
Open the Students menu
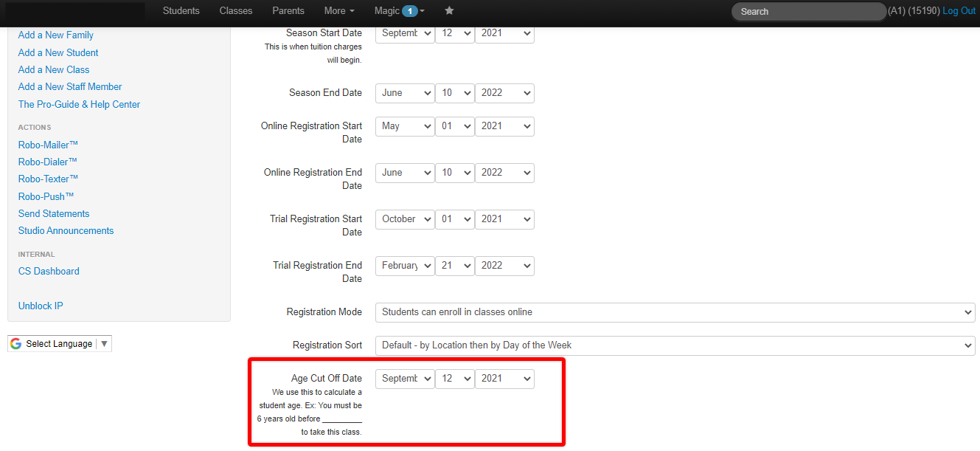pos(181,10)
